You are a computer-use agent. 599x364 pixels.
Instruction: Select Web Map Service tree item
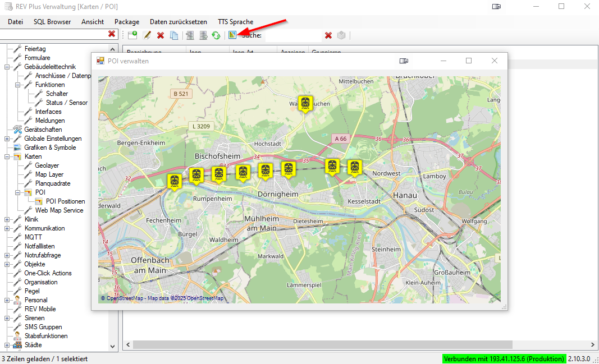(59, 210)
